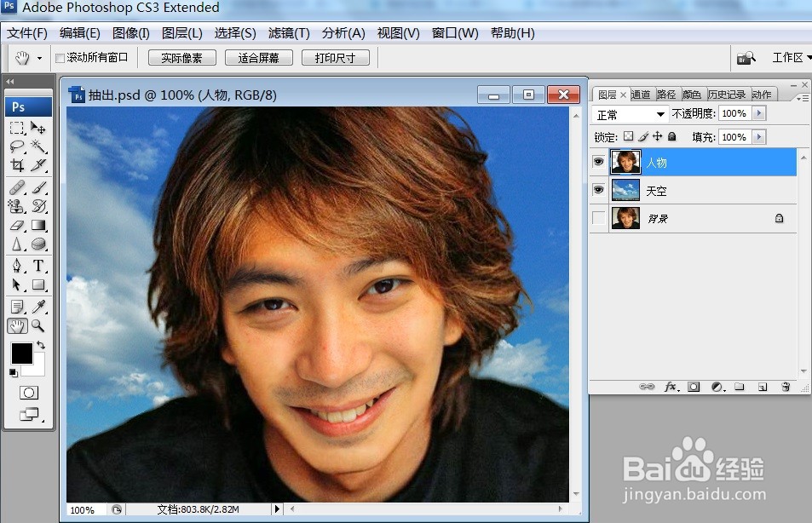
Task: Add a layer mask
Action: click(694, 387)
